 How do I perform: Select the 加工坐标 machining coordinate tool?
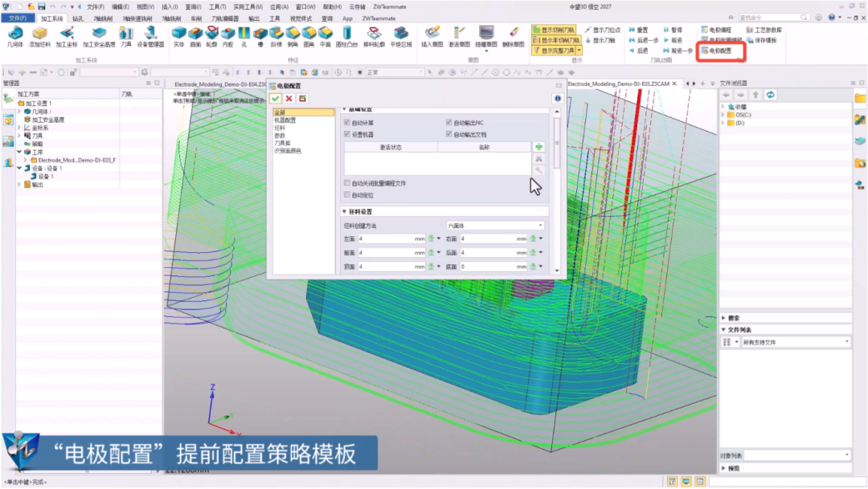click(x=67, y=36)
